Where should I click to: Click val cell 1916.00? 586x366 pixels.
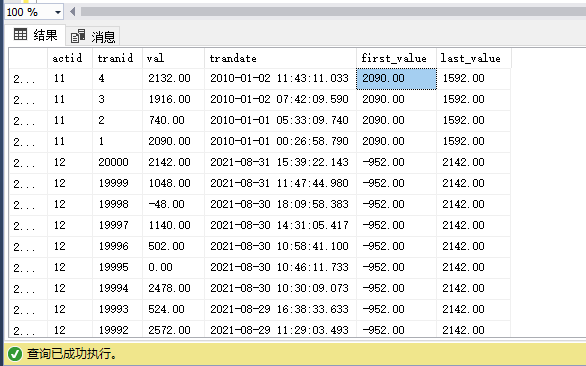tap(173, 100)
